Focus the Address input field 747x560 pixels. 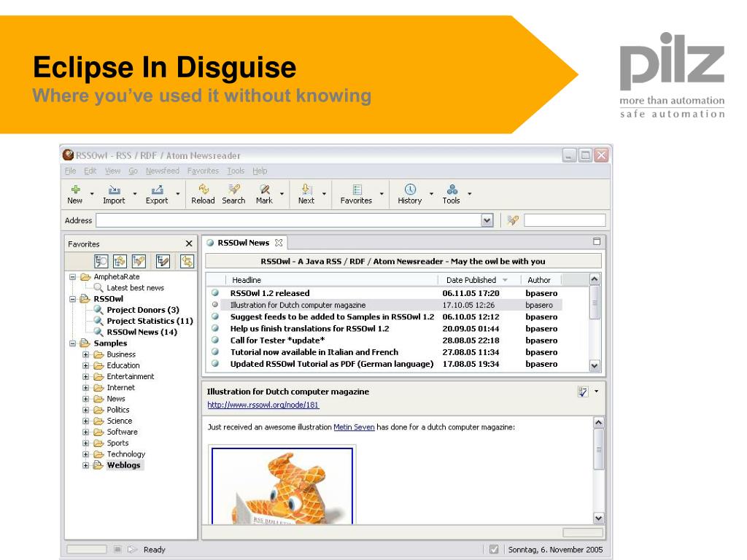[289, 220]
